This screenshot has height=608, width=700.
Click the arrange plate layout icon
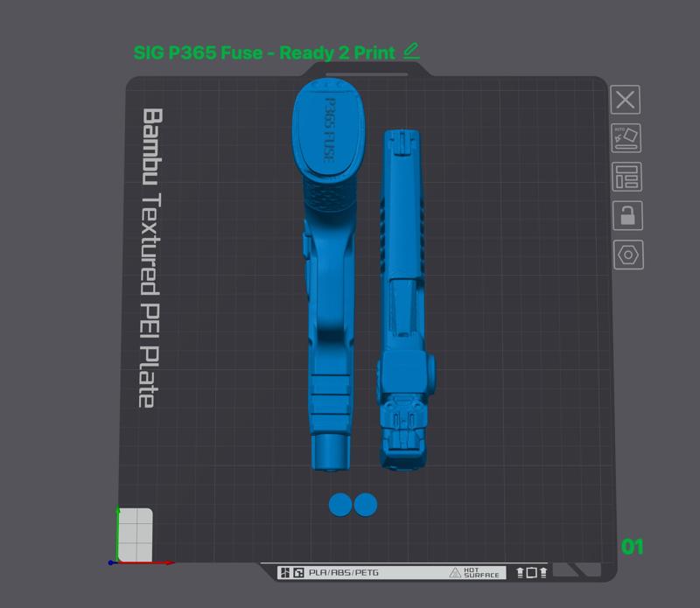click(626, 177)
